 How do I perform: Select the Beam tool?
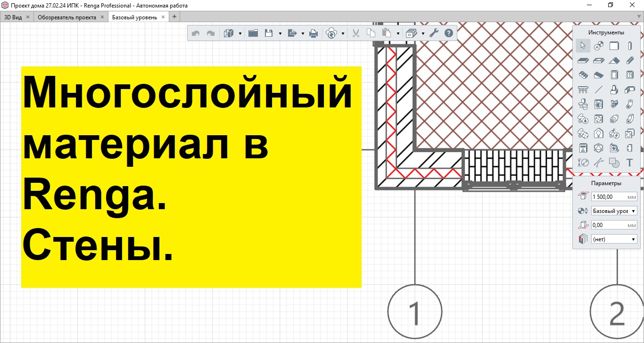[x=629, y=60]
